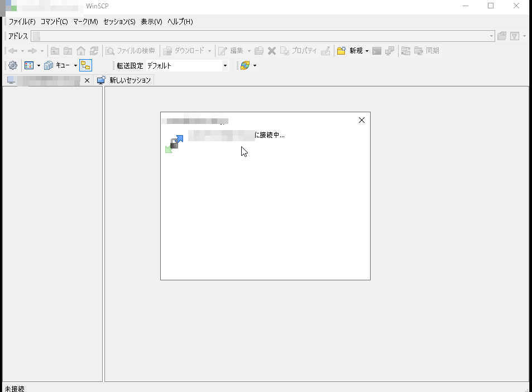The image size is (532, 392).
Task: Open the ヘルプ(H) menu
Action: click(x=180, y=22)
